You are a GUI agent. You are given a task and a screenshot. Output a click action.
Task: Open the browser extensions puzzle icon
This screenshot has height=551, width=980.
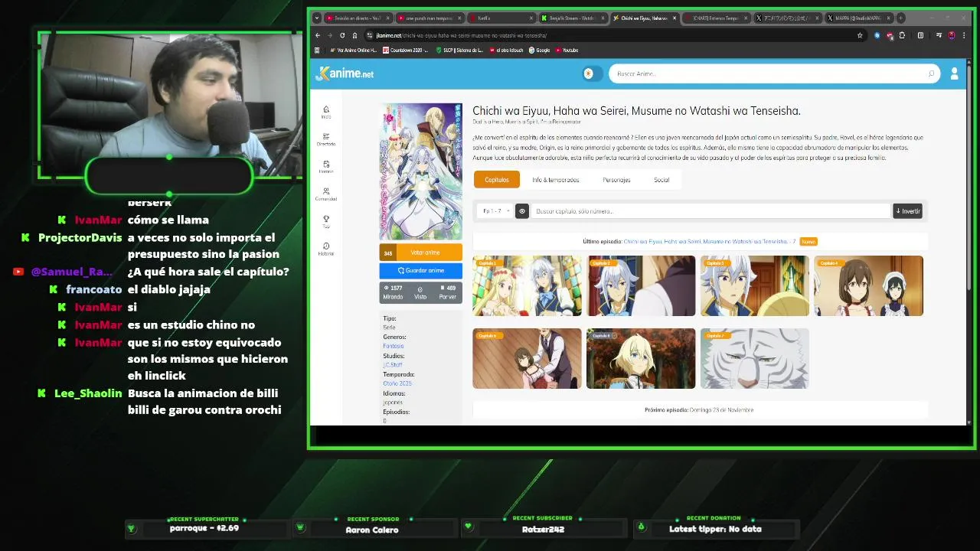tap(902, 35)
